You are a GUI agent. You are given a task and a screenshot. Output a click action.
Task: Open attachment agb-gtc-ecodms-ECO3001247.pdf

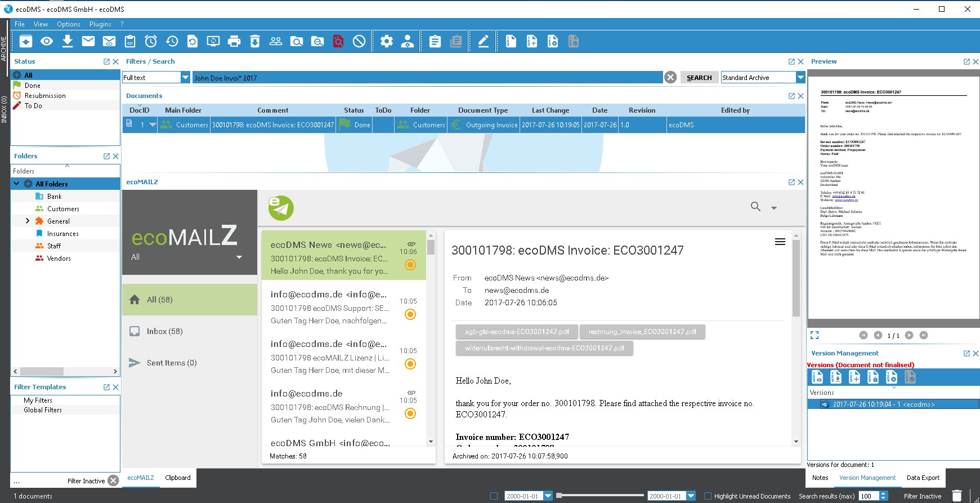(x=517, y=332)
